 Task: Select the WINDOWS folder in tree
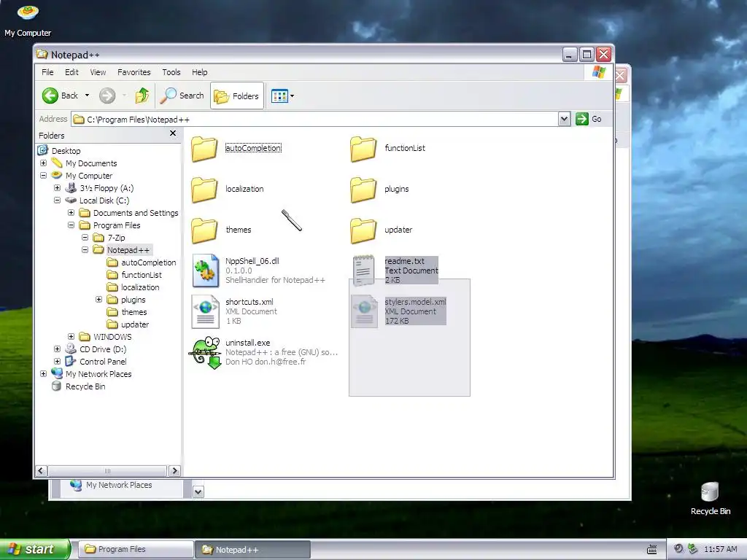pyautogui.click(x=112, y=337)
